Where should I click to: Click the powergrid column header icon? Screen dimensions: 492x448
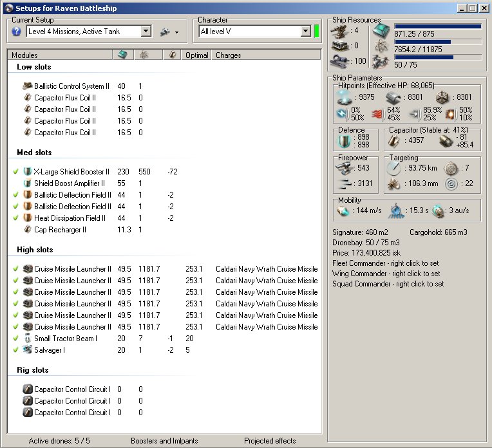pos(144,55)
